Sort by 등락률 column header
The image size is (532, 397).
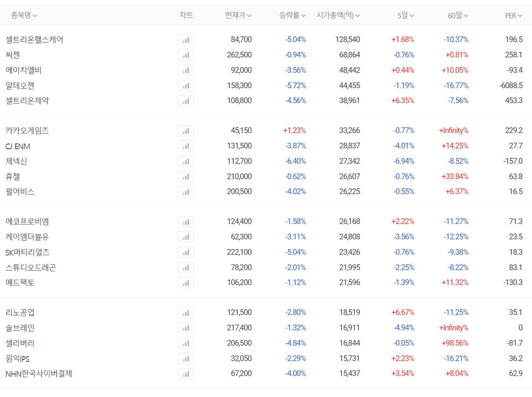click(x=293, y=15)
